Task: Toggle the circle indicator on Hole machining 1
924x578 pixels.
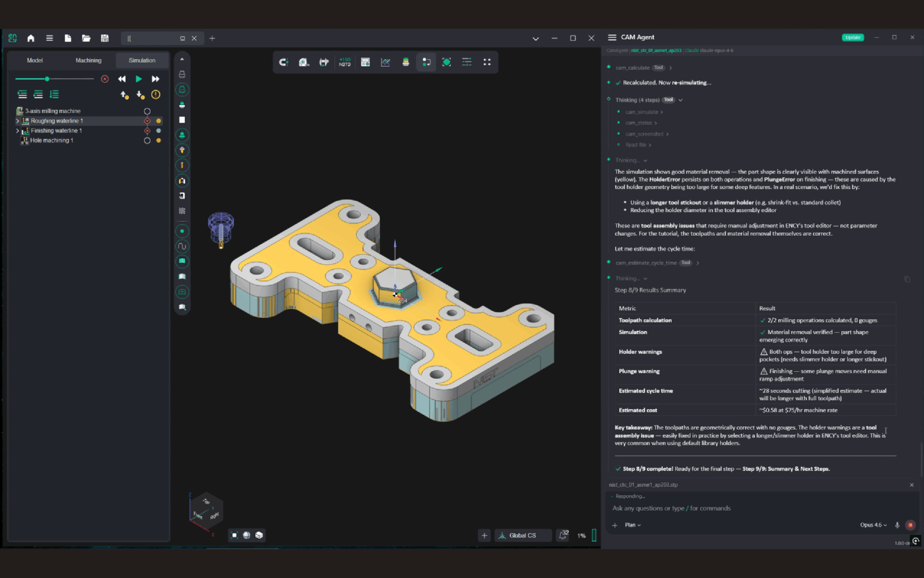Action: coord(148,140)
